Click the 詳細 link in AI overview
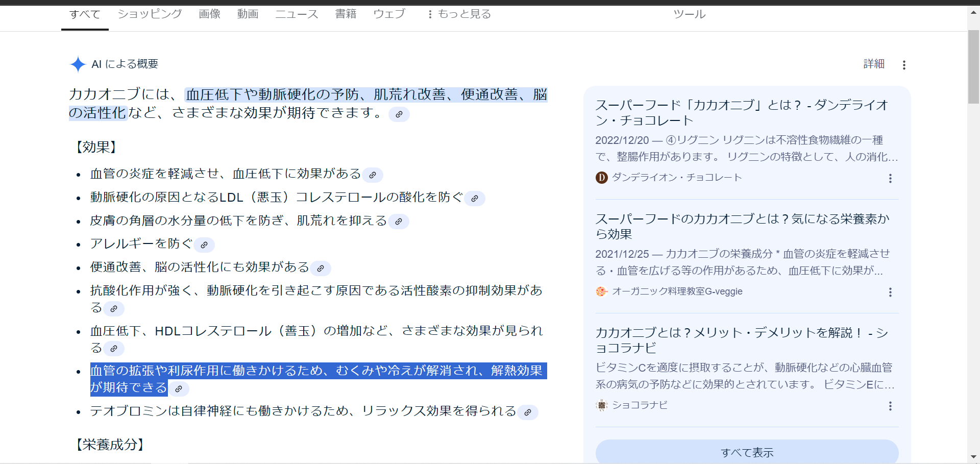This screenshot has height=464, width=980. point(873,64)
